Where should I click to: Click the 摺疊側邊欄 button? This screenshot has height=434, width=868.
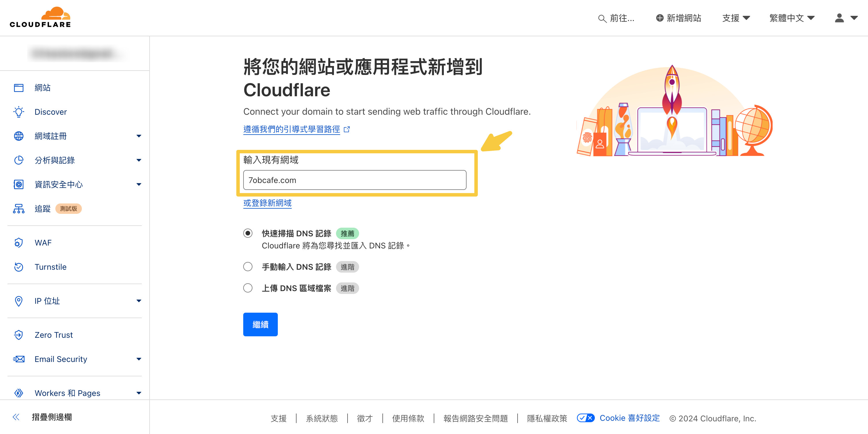52,417
